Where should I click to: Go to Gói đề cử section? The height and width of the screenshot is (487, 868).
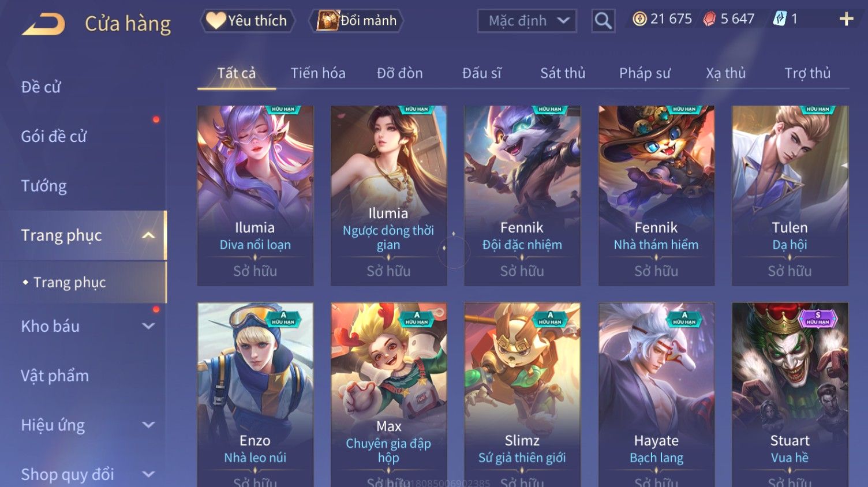(54, 137)
